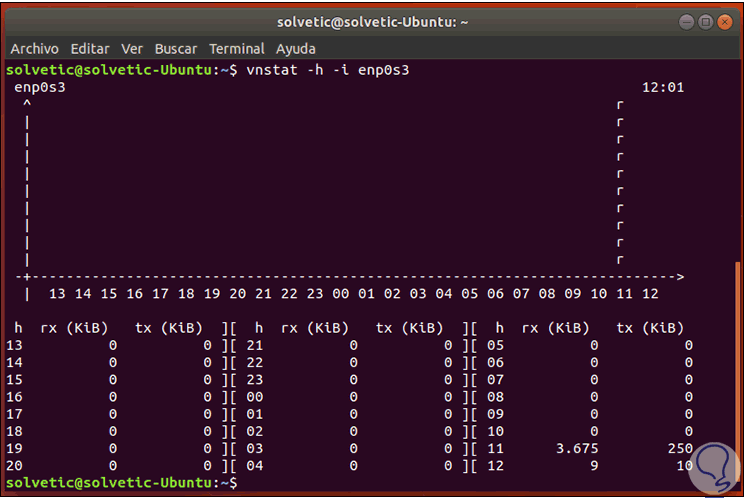
Task: Click the tx value 10 for hour 12
Action: (684, 466)
